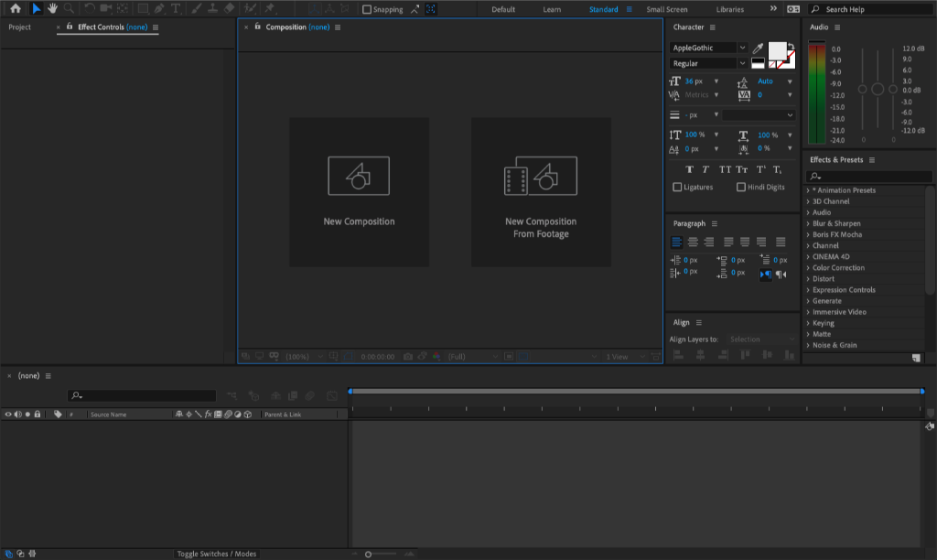Screen dimensions: 937x560
Task: Open Character panel menu
Action: coord(712,27)
